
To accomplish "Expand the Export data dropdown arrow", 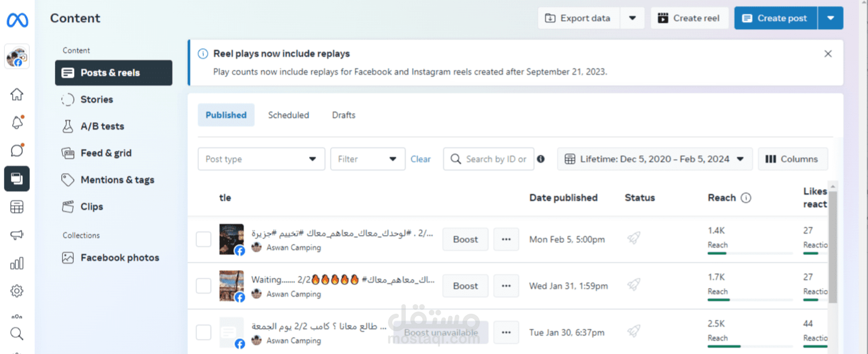I will coord(632,18).
